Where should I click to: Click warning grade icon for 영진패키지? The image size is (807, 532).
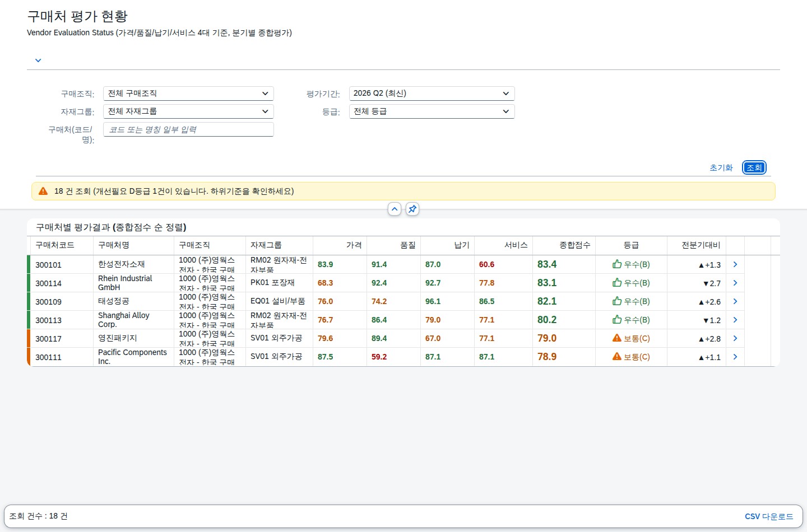click(617, 338)
